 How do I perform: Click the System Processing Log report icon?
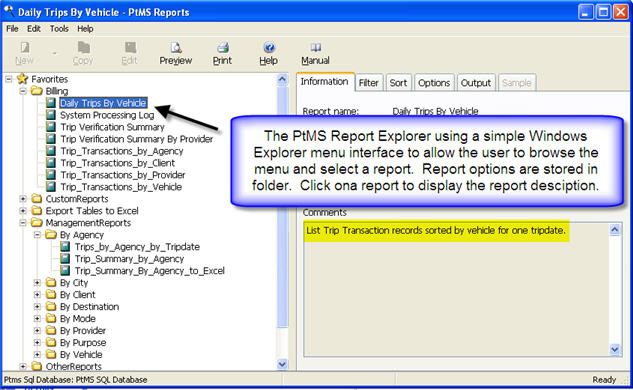click(51, 115)
